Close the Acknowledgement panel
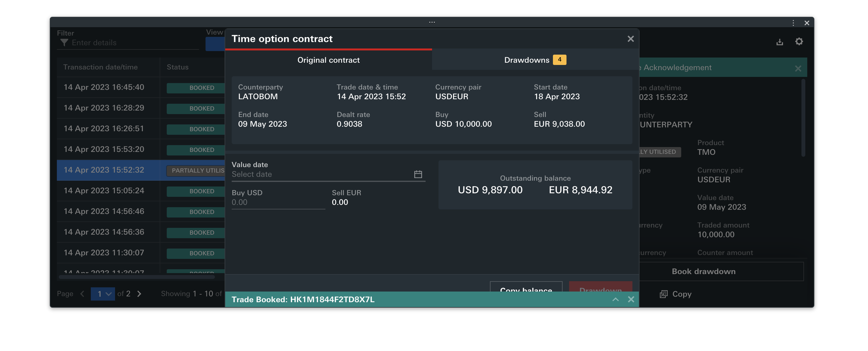 [x=798, y=69]
